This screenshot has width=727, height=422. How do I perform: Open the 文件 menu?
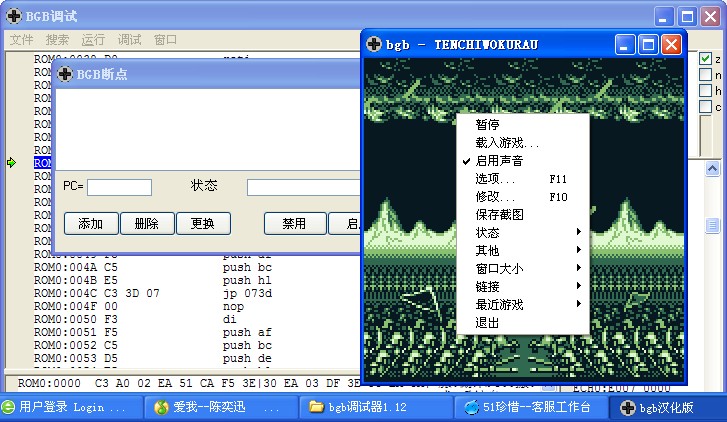[x=21, y=40]
